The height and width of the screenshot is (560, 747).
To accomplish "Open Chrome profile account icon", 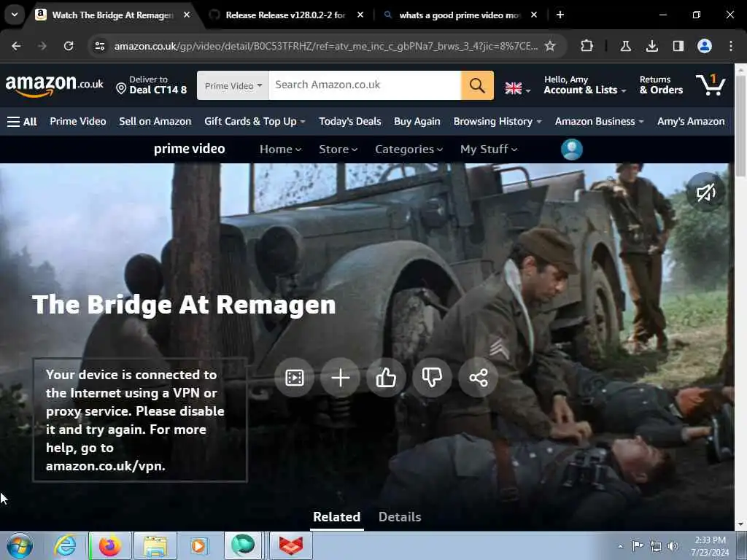I will [x=705, y=46].
